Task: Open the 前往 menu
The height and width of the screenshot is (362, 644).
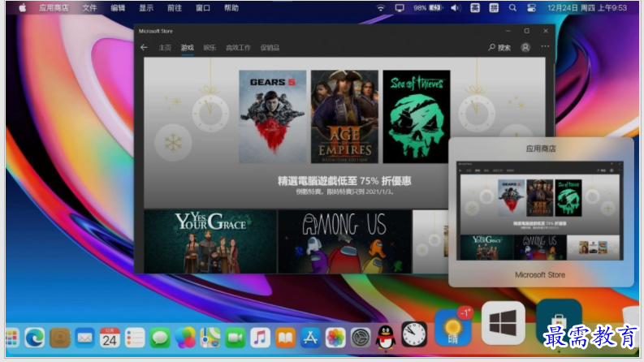Action: 175,8
